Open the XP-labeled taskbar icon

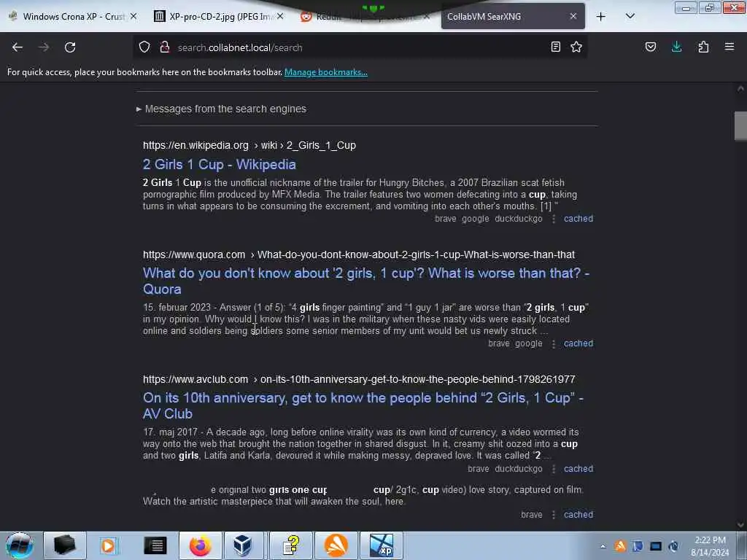pos(381,545)
